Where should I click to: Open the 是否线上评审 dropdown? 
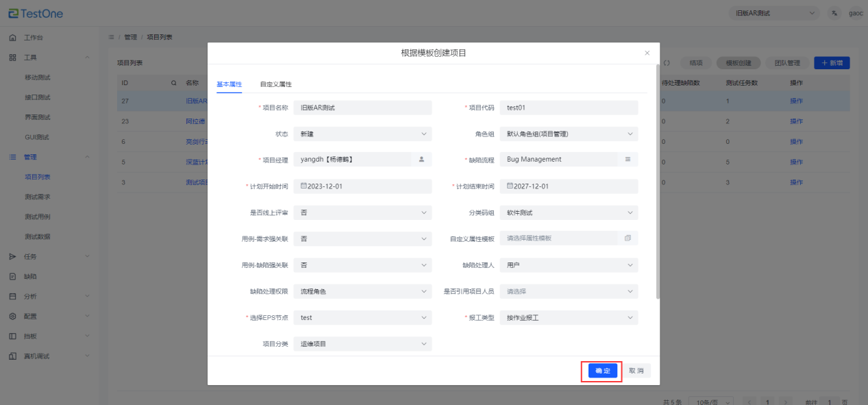(x=362, y=212)
